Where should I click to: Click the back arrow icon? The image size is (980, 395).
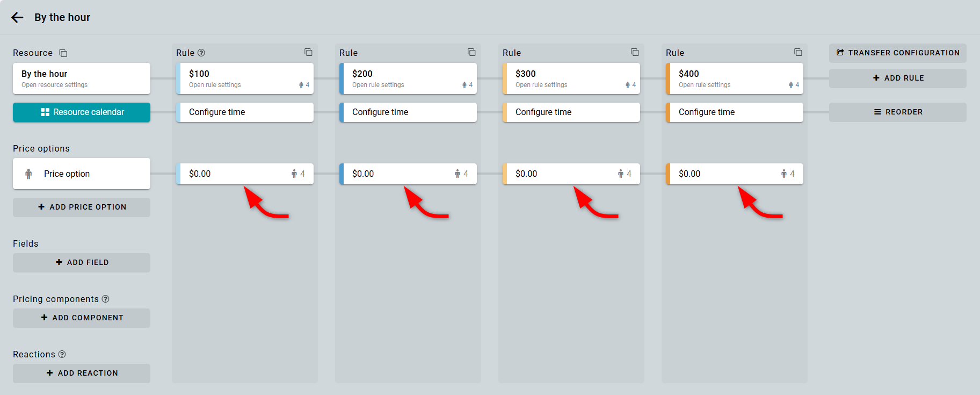click(17, 18)
